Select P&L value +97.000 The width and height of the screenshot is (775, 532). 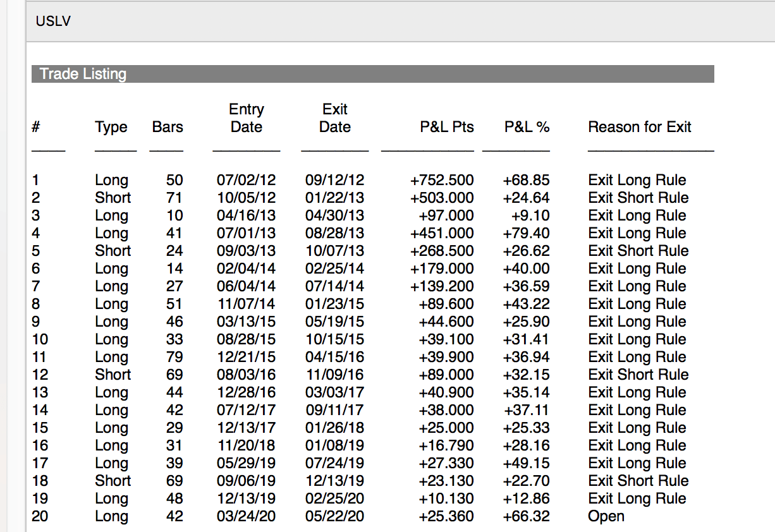(x=446, y=215)
